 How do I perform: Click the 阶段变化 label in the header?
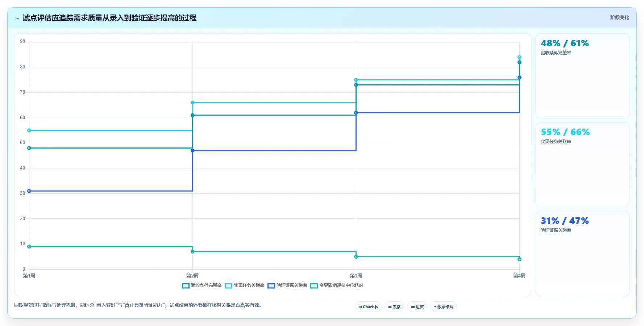point(619,17)
